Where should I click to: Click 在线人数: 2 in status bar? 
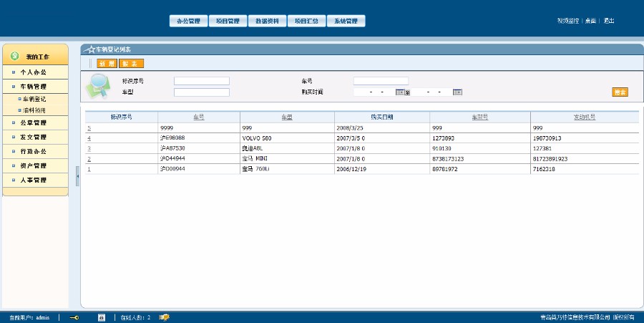(x=135, y=318)
